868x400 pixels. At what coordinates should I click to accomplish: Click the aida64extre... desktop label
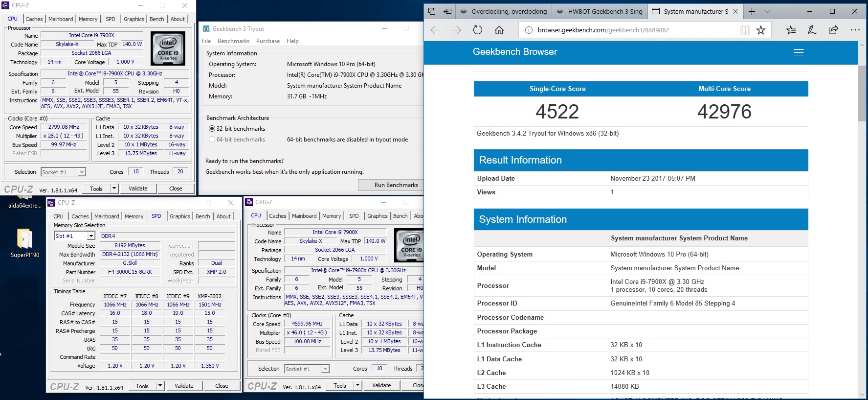pyautogui.click(x=25, y=206)
